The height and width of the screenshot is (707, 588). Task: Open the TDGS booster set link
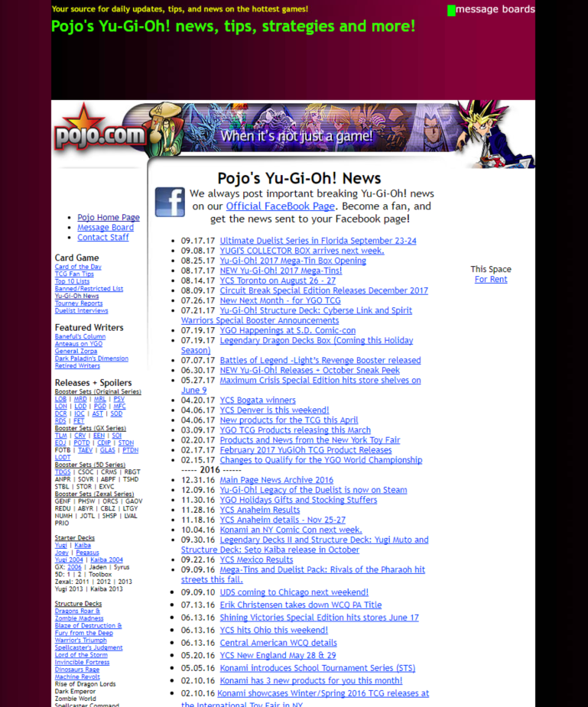tap(62, 472)
